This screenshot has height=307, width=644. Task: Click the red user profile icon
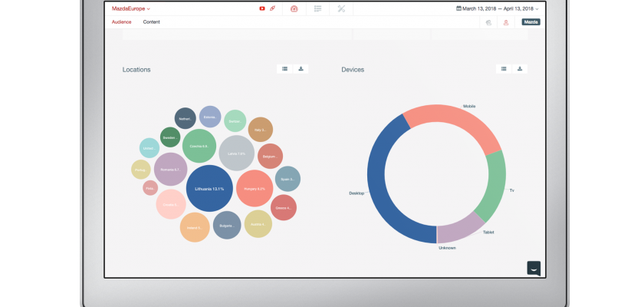point(506,22)
